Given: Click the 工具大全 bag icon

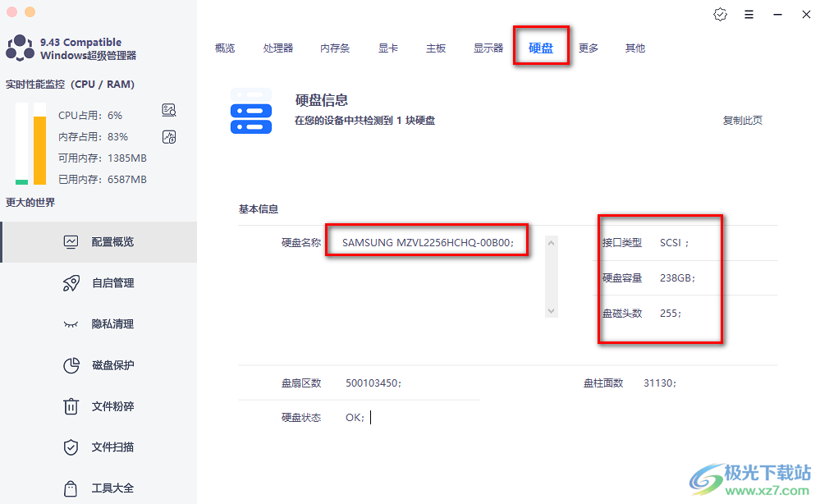Looking at the screenshot, I should coord(71,488).
